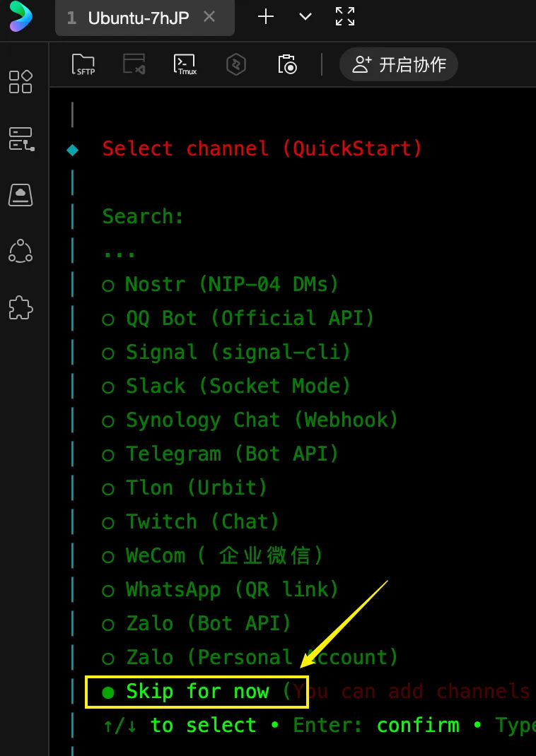Click the hexagon icon in the toolbar
This screenshot has height=756, width=536.
pos(235,65)
